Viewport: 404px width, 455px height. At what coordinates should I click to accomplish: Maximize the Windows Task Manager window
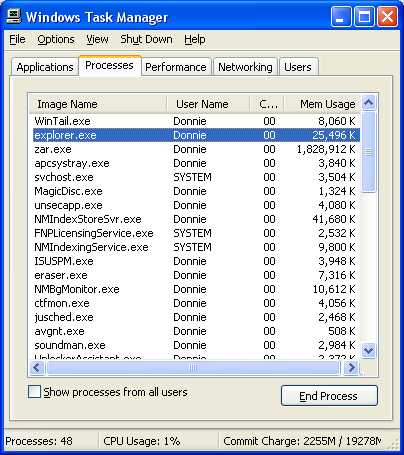pos(364,17)
